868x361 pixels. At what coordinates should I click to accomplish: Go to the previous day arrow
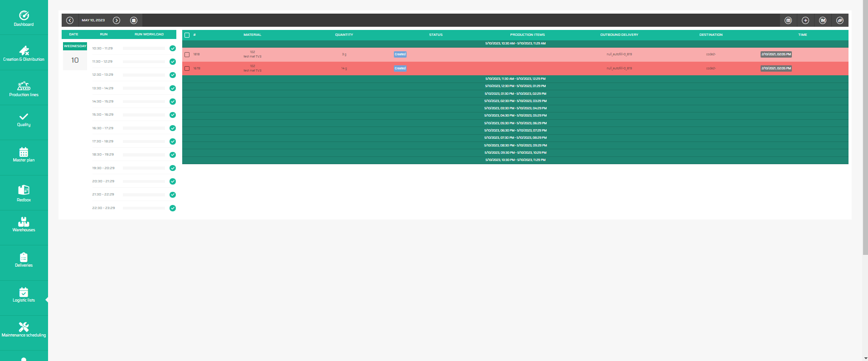(70, 20)
